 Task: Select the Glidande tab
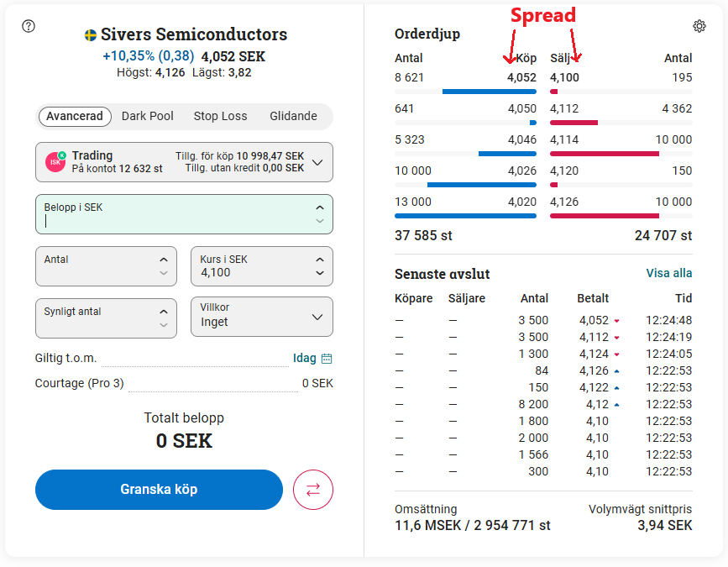[293, 116]
